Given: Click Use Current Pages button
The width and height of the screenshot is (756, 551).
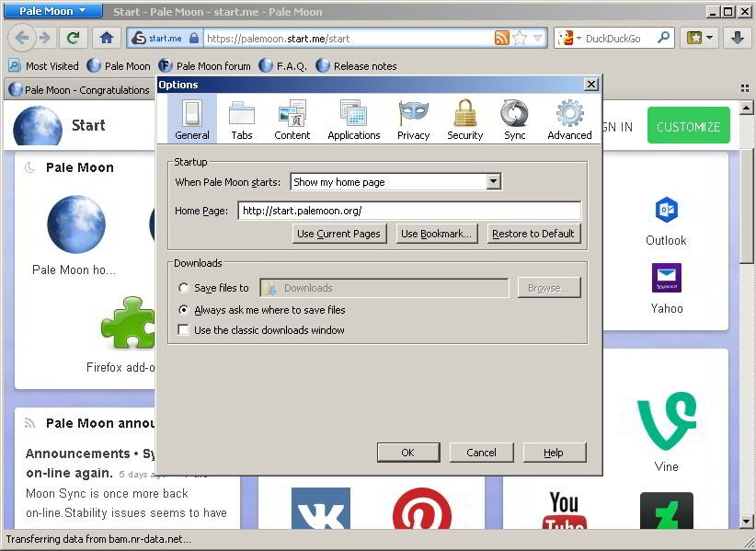Looking at the screenshot, I should (x=339, y=234).
